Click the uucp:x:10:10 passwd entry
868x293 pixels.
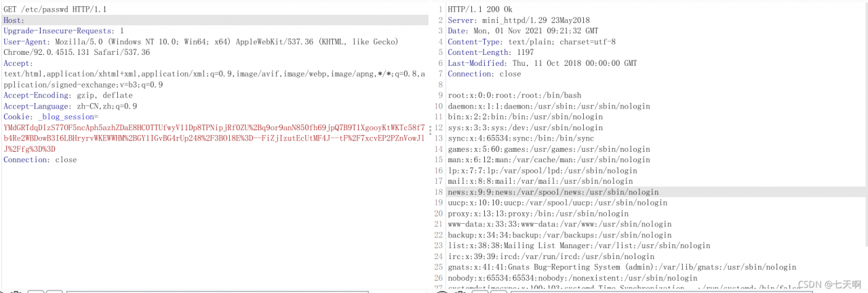tap(557, 203)
